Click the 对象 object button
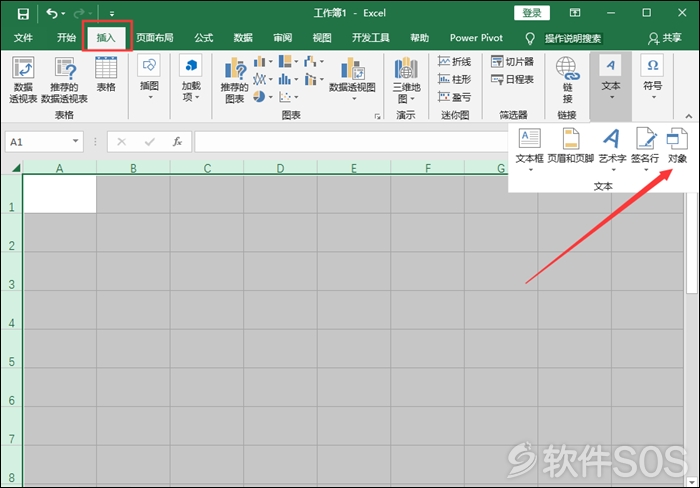 (677, 146)
